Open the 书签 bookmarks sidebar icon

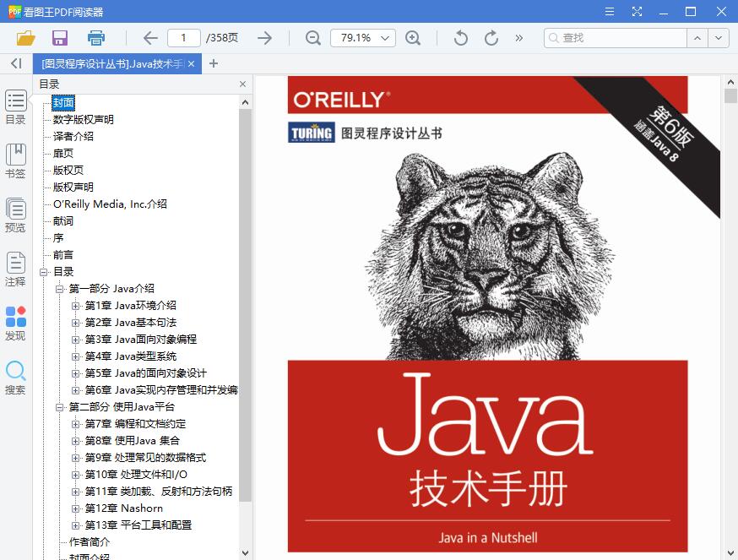15,161
